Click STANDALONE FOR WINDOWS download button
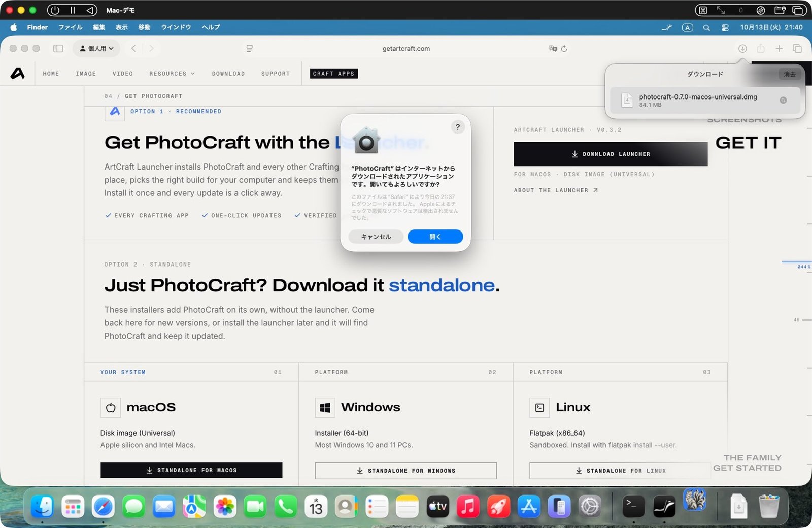 [405, 471]
